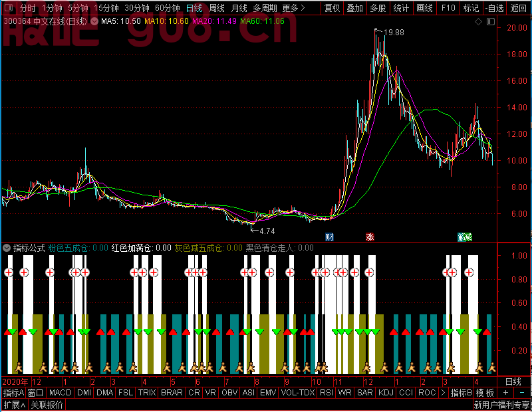Screen dimensions: 532x412
Task: Toggle -自选 watchlist removal
Action: (494, 8)
